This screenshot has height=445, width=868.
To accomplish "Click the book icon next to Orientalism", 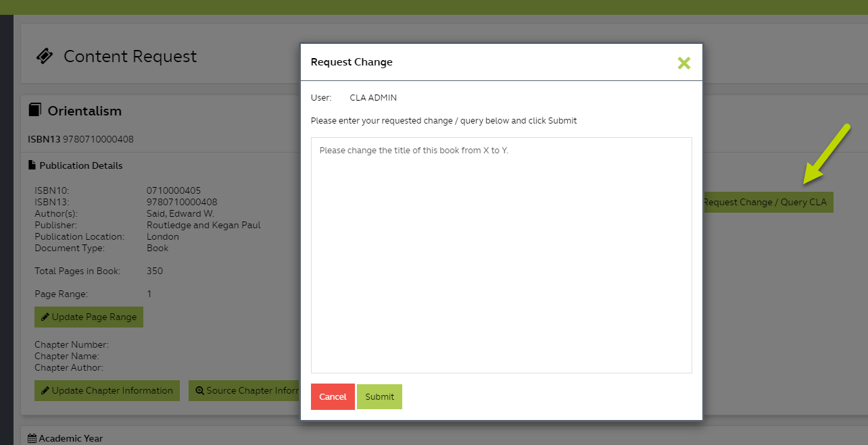I will tap(34, 110).
